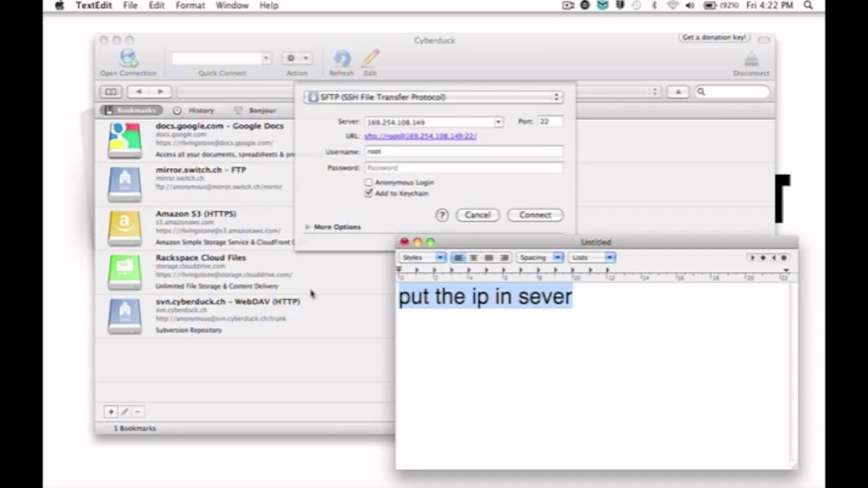Select left text alignment in TextEdit
Viewport: 868px width, 488px height.
click(x=458, y=258)
